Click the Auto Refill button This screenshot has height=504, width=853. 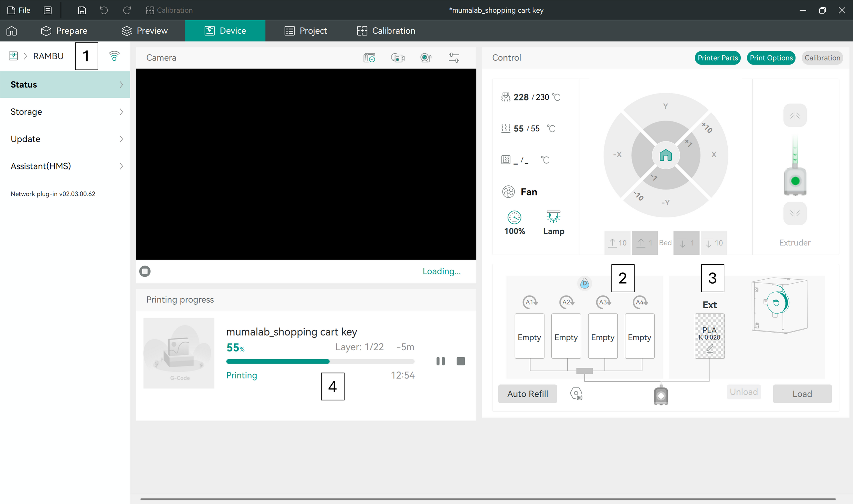[527, 393]
